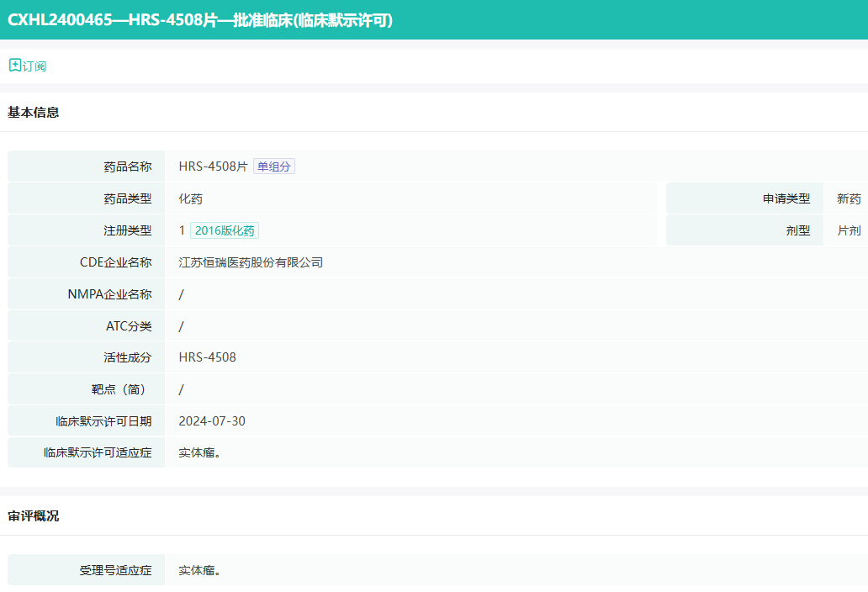Select the 基本信息 section heading
Image resolution: width=868 pixels, height=592 pixels.
pos(34,112)
